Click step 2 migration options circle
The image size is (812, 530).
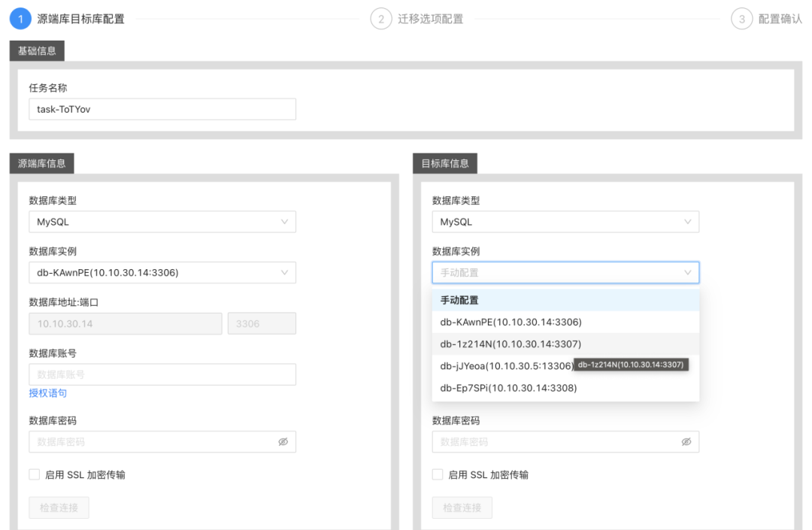[381, 19]
